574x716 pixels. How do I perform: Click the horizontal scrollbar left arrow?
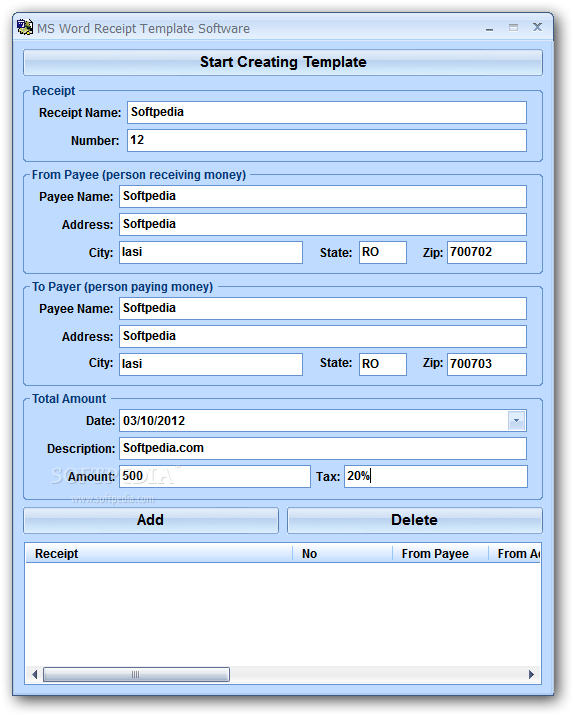pyautogui.click(x=34, y=674)
